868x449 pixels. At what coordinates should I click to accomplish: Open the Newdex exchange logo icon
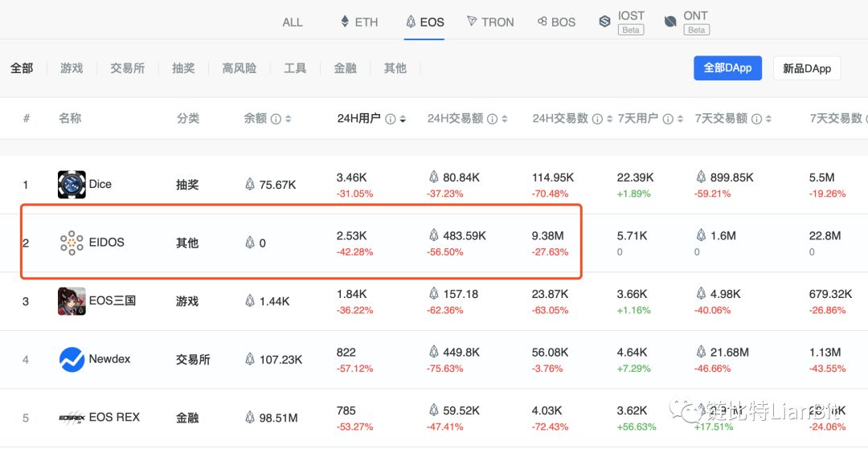[72, 360]
